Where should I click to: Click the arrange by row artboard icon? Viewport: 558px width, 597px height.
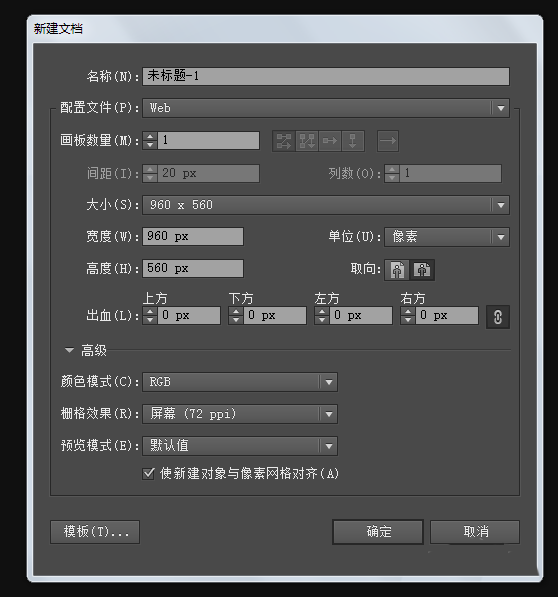[330, 141]
